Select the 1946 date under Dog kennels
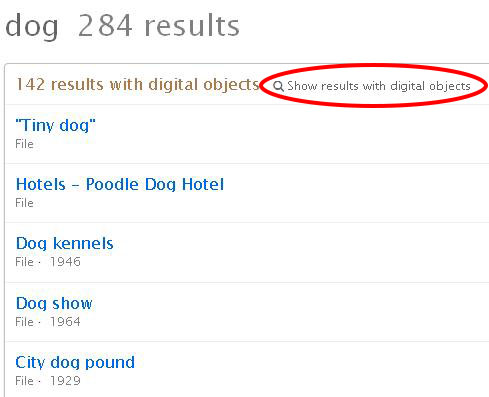 [65, 262]
